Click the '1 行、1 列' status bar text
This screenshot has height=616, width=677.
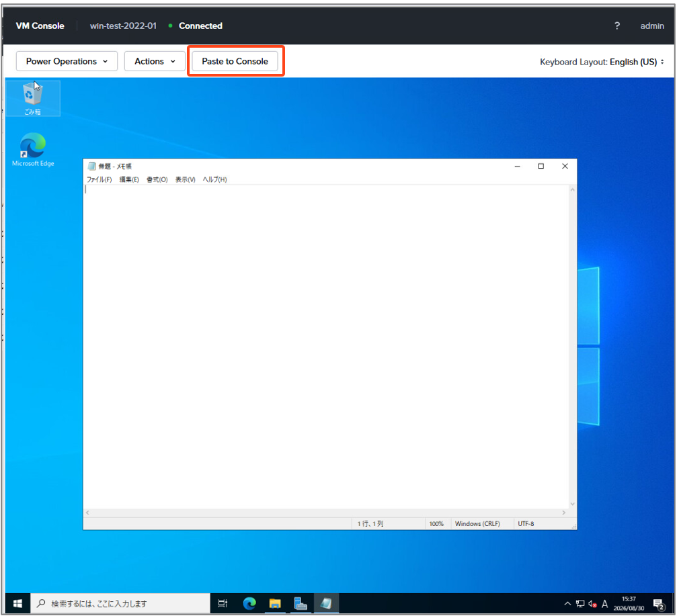coord(370,524)
